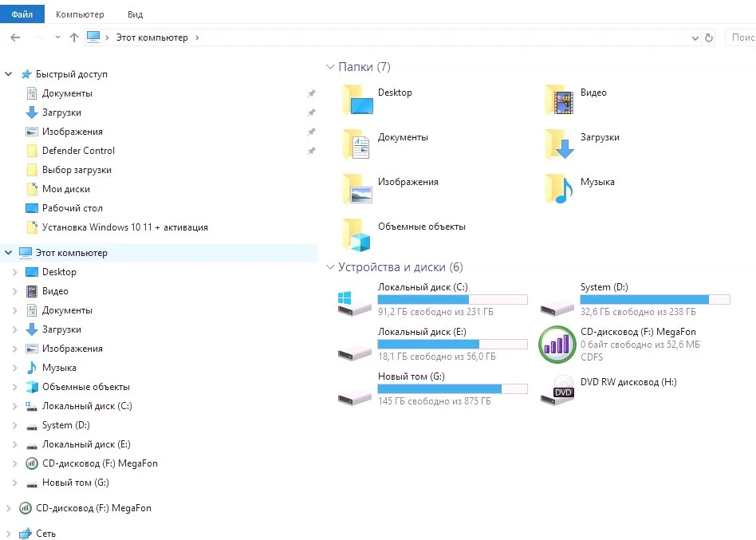The height and width of the screenshot is (540, 756).
Task: Click the Новый том (G:) capacity bar
Action: pyautogui.click(x=452, y=389)
